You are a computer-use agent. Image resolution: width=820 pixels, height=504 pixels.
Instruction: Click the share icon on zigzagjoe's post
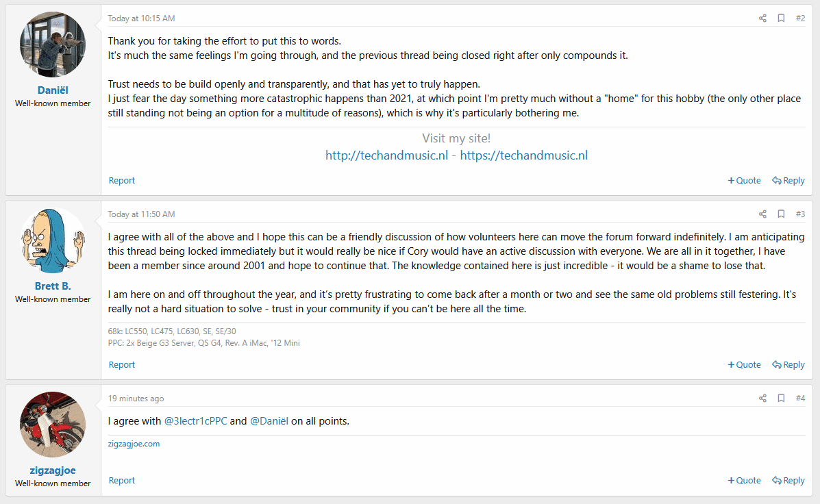(x=762, y=398)
